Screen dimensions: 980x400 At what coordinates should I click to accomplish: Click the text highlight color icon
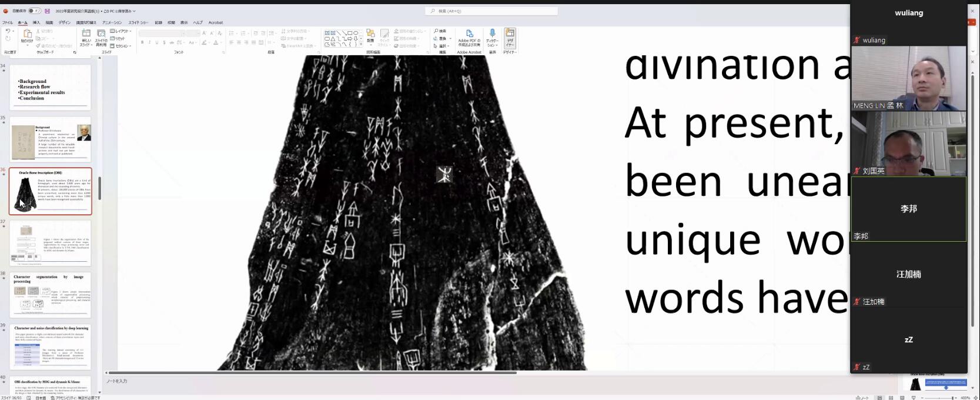tap(205, 42)
